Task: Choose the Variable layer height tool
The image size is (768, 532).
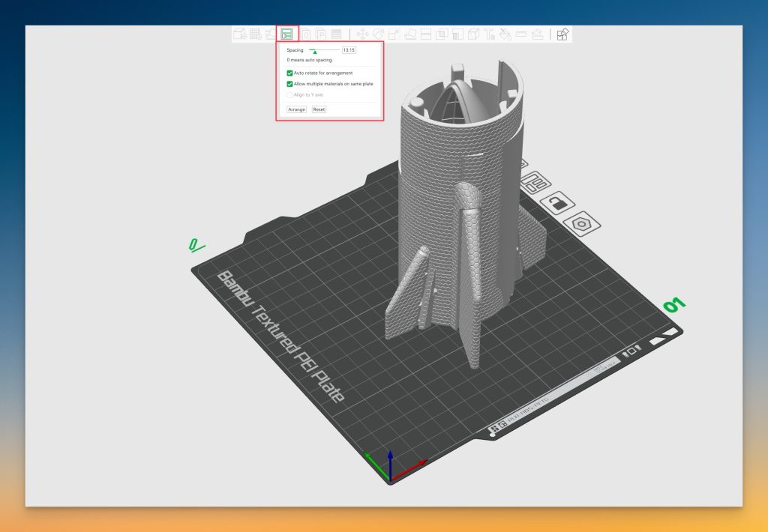Action: click(336, 34)
